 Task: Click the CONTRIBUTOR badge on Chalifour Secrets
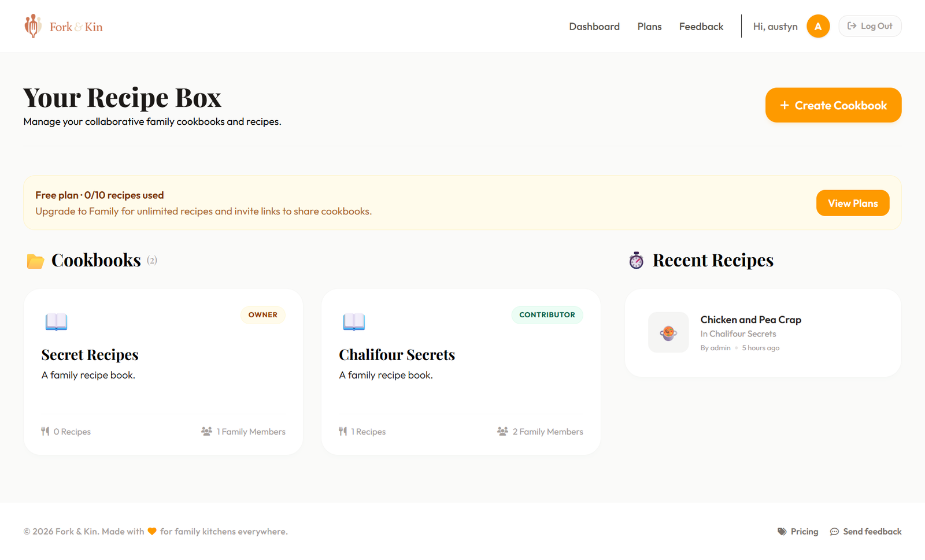click(547, 315)
